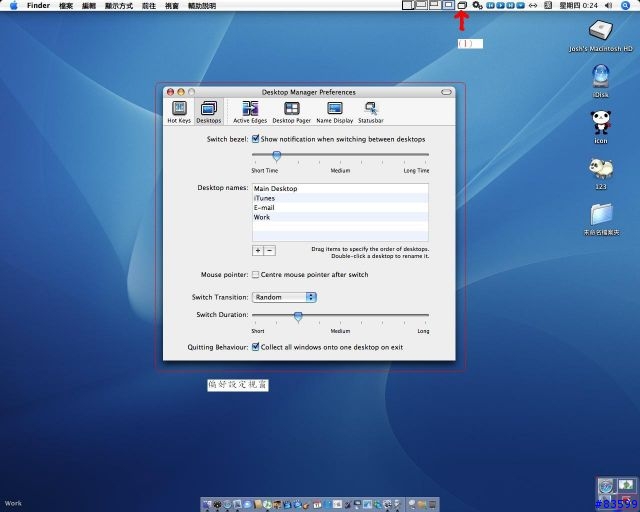Click the Trash icon in the Dock

click(x=433, y=505)
